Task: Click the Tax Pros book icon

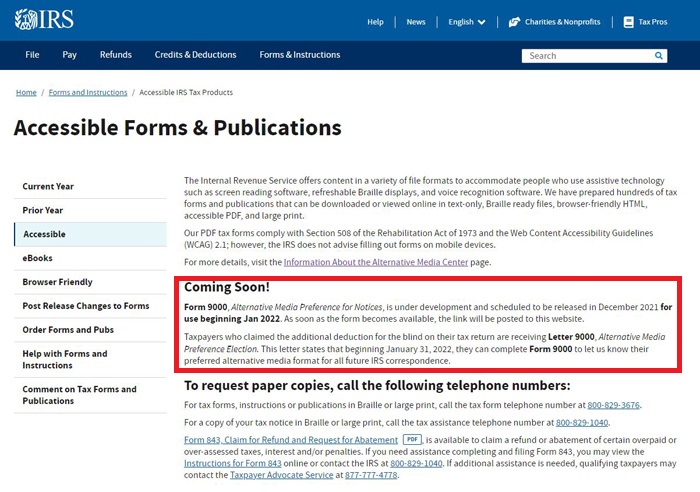Action: point(629,22)
